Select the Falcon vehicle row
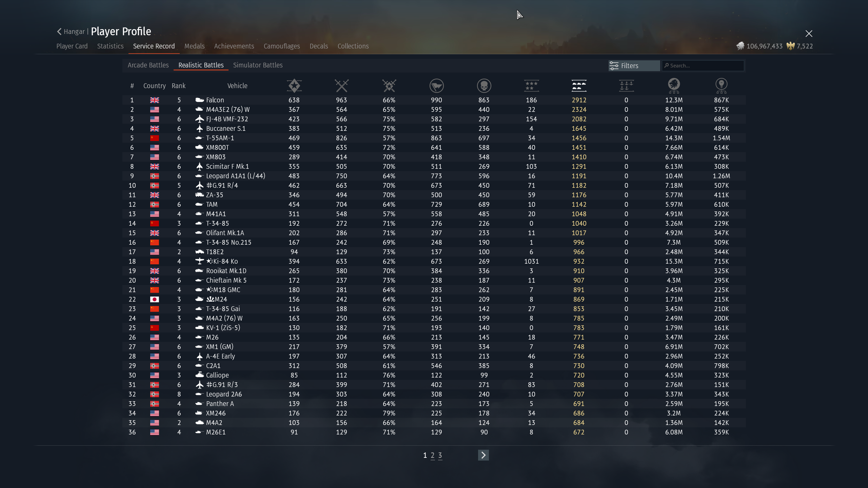Image resolution: width=868 pixels, height=488 pixels. (215, 100)
